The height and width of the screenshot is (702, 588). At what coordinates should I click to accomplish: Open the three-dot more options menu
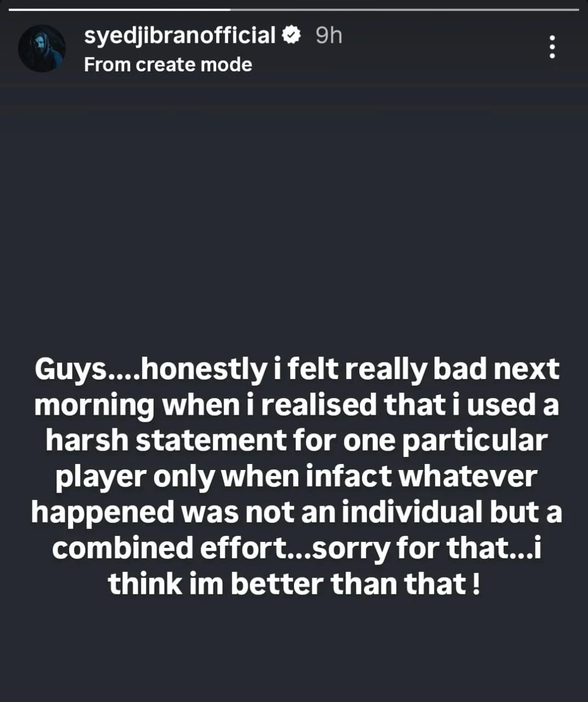tap(552, 48)
